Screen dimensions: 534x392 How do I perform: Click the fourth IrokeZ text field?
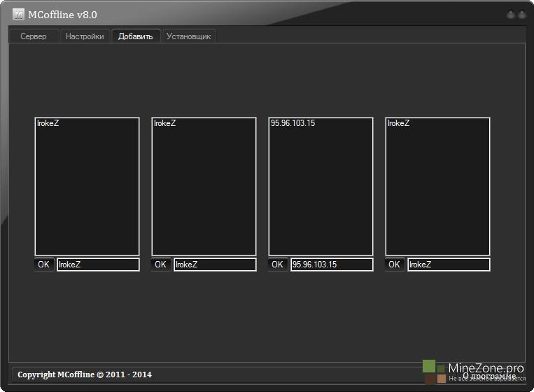click(448, 265)
